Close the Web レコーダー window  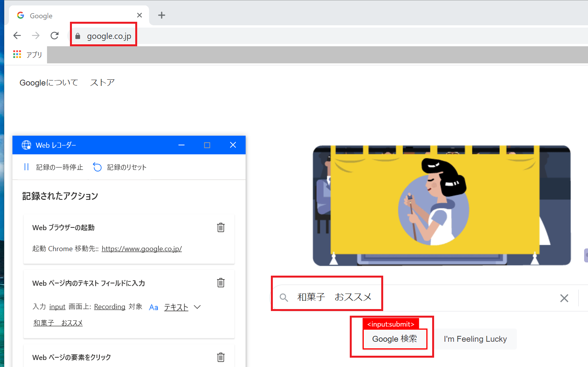click(x=233, y=145)
